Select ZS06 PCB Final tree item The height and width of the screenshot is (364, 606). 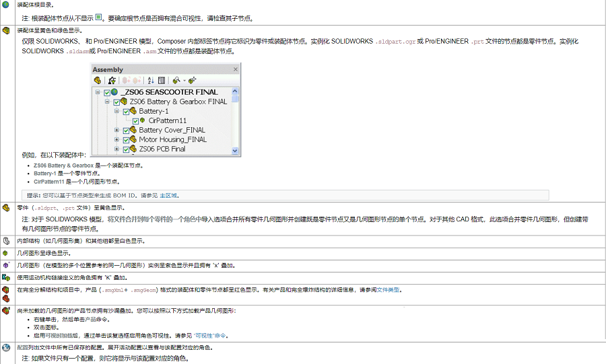click(162, 149)
